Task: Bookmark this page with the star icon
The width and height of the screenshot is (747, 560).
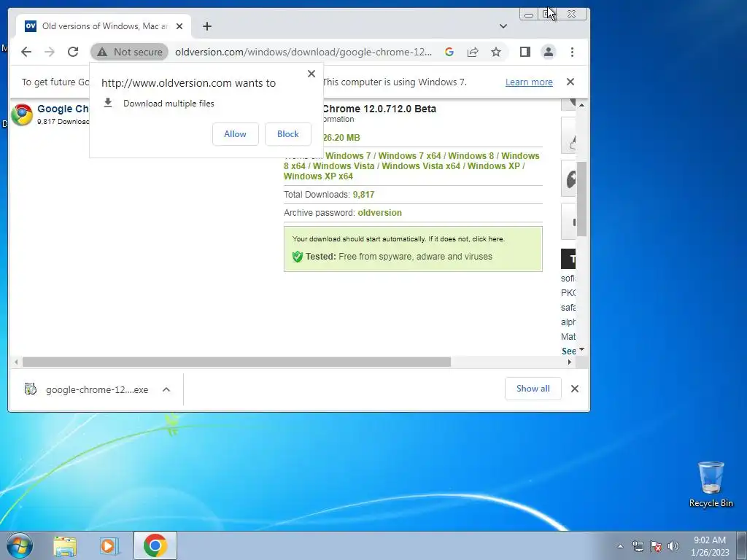Action: (x=496, y=52)
